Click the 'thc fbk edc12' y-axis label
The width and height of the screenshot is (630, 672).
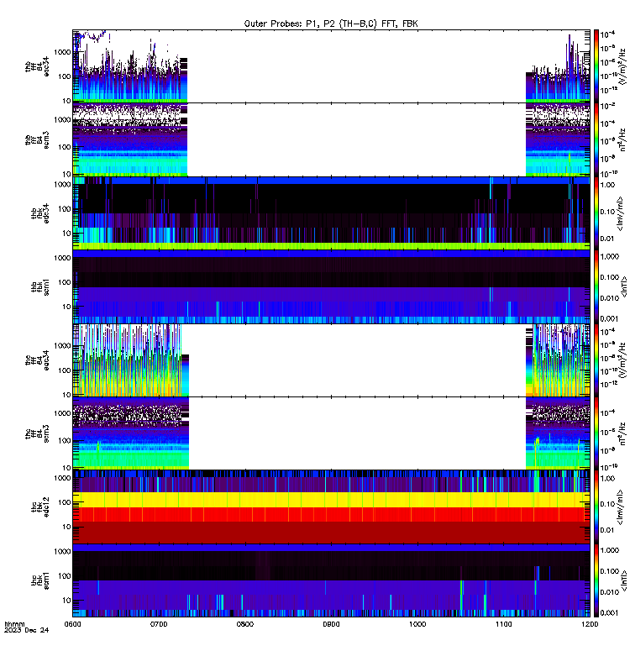point(39,507)
